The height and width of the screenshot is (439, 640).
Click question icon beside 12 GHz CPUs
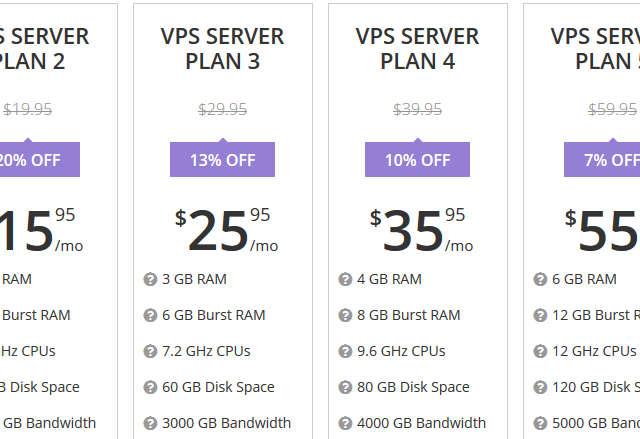540,351
